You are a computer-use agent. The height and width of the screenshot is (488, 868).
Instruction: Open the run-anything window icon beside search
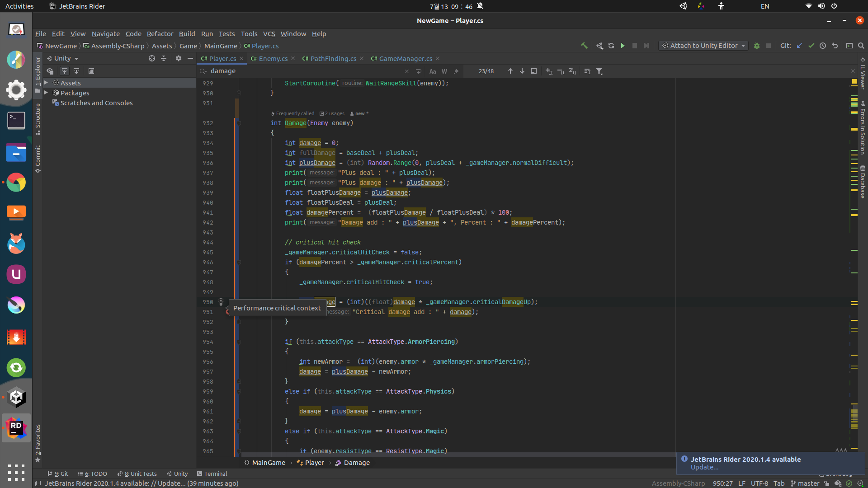[x=849, y=46]
